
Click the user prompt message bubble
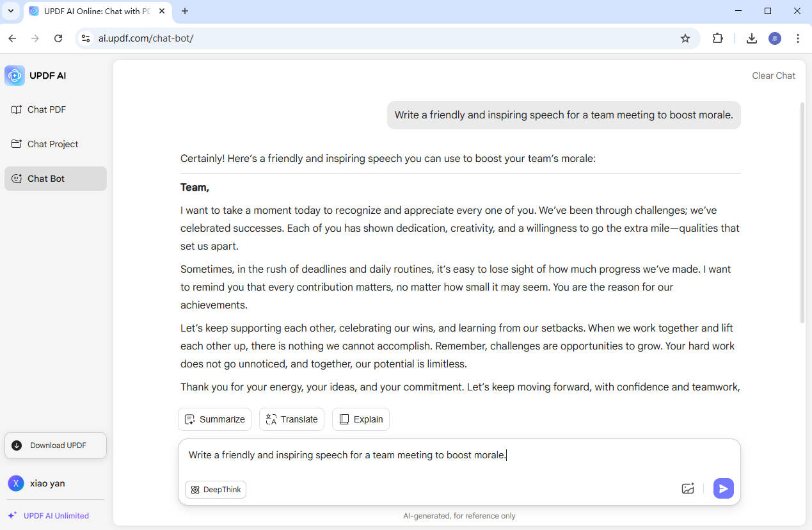(564, 115)
